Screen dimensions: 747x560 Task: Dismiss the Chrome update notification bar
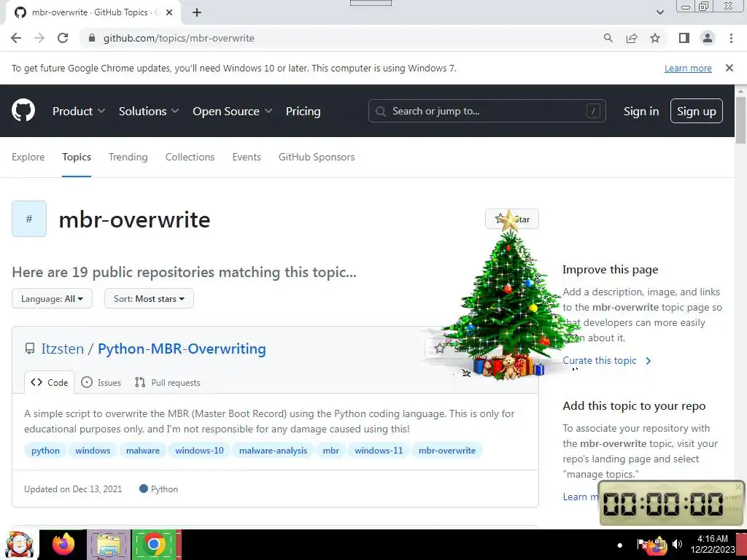(729, 68)
